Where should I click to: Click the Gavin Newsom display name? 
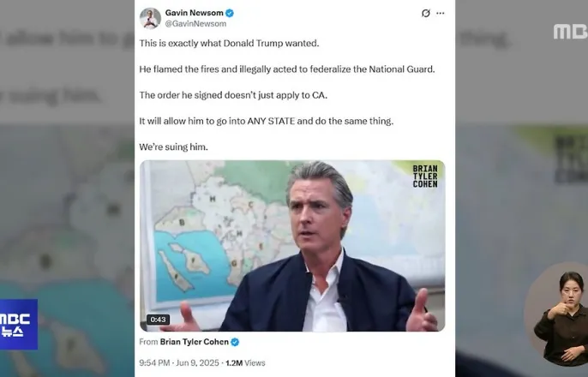pyautogui.click(x=195, y=13)
